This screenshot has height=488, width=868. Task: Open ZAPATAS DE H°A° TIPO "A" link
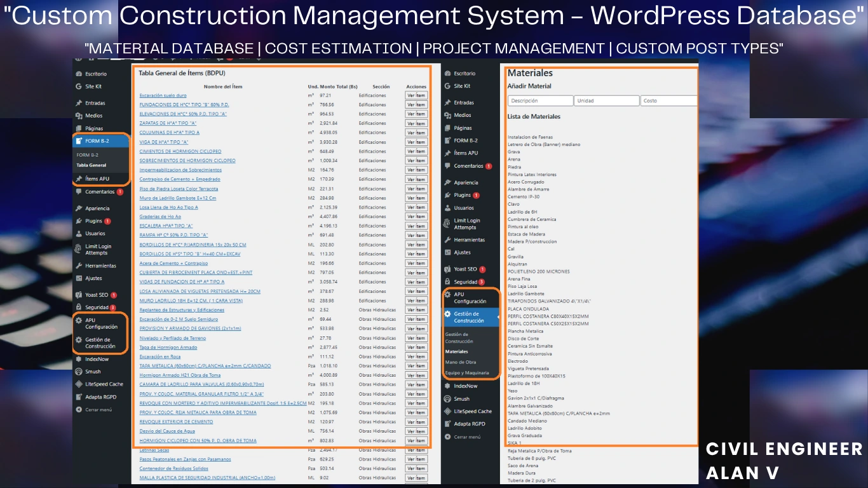pos(168,123)
